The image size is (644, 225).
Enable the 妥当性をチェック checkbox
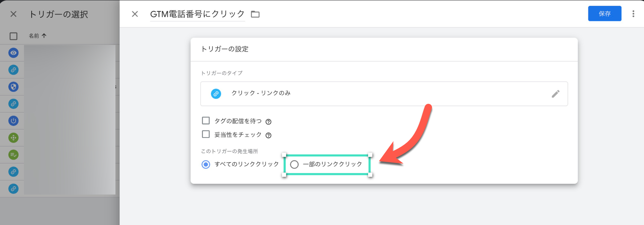click(206, 134)
